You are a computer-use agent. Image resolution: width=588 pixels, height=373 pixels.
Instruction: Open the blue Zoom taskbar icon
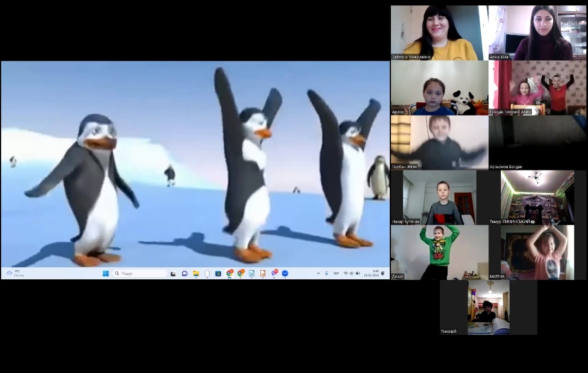tap(285, 274)
